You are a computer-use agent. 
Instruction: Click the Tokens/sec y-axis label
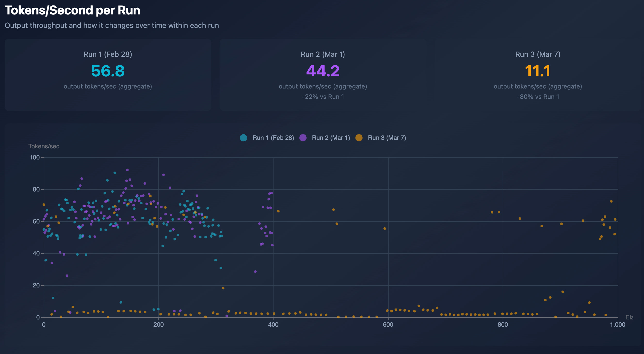[44, 146]
